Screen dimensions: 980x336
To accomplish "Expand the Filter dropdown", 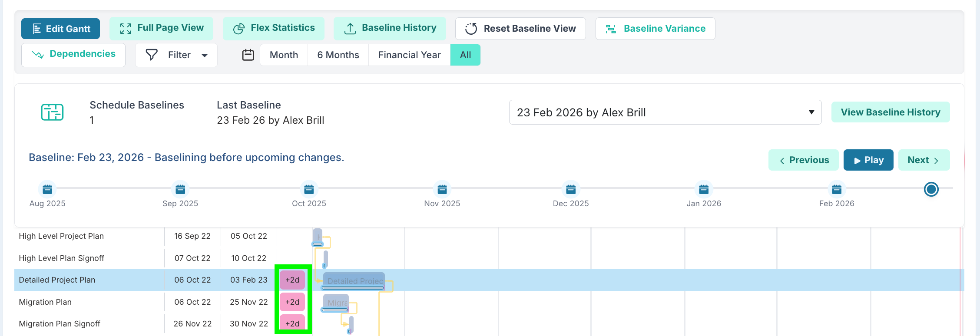I will 176,55.
